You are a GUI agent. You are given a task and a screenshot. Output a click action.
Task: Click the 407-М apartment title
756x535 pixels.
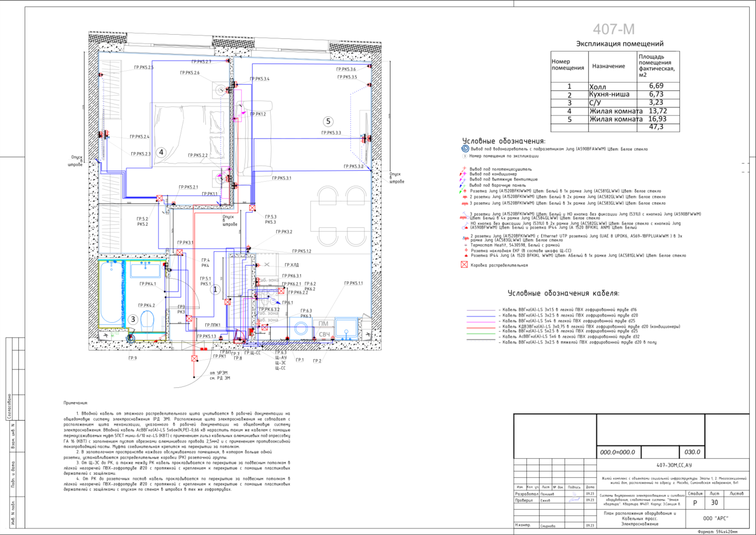[x=614, y=29]
